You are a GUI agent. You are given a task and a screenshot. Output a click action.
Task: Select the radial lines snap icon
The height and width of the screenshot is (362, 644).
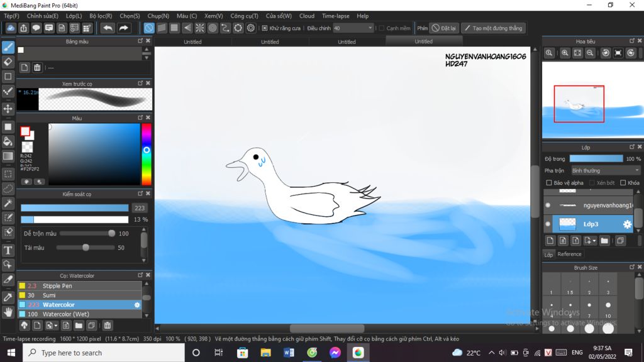pyautogui.click(x=199, y=28)
